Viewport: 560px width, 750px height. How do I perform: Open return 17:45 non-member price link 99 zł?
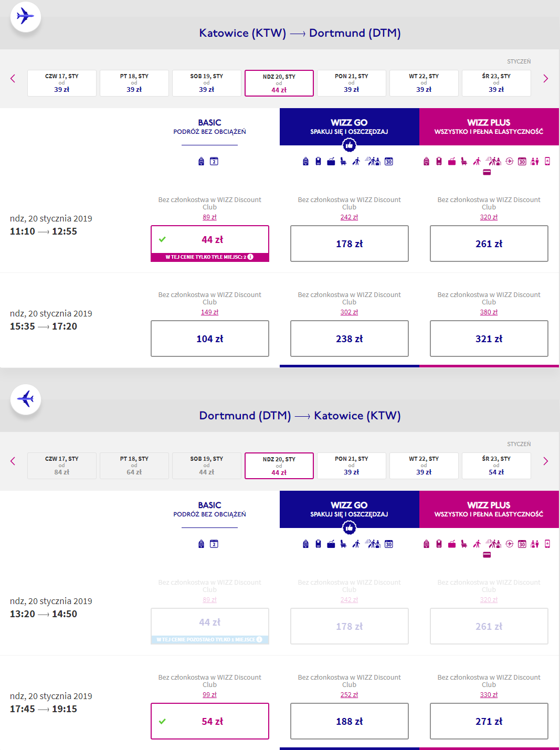(x=209, y=695)
